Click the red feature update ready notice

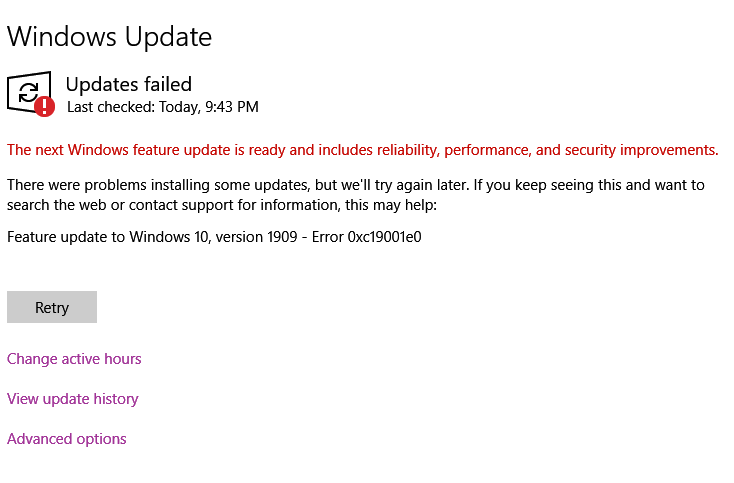click(x=362, y=151)
